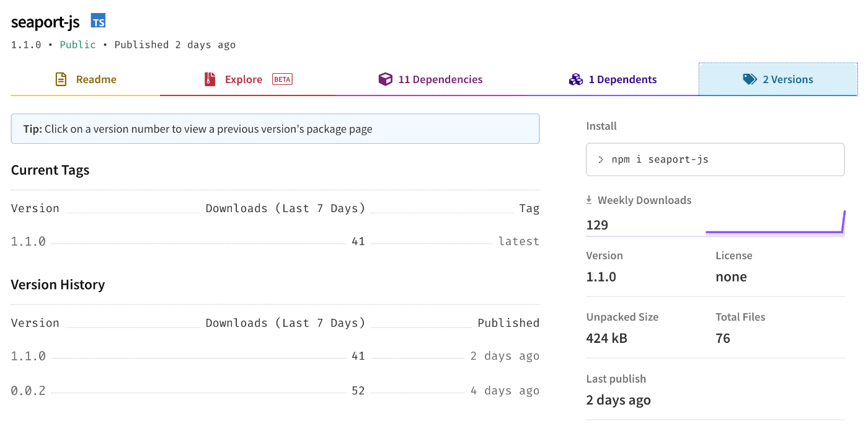Click the Dependents stacked-cubes icon
This screenshot has width=868, height=431.
(576, 79)
